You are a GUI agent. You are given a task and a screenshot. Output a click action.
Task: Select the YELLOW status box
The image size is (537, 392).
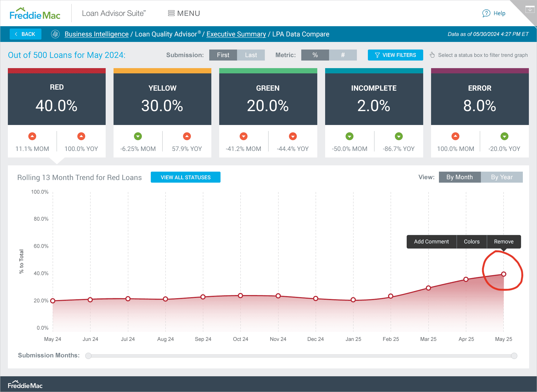[x=162, y=99]
